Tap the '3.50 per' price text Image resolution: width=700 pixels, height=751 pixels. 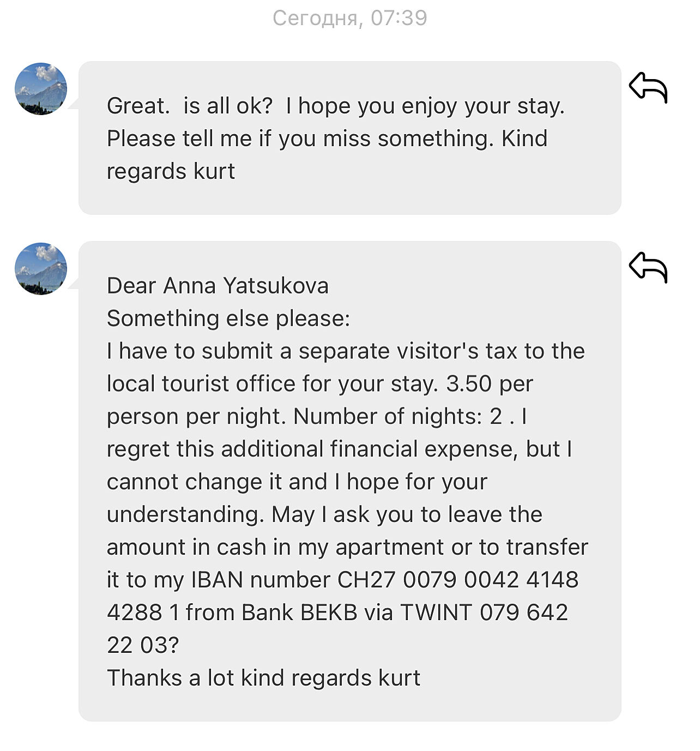click(x=489, y=384)
